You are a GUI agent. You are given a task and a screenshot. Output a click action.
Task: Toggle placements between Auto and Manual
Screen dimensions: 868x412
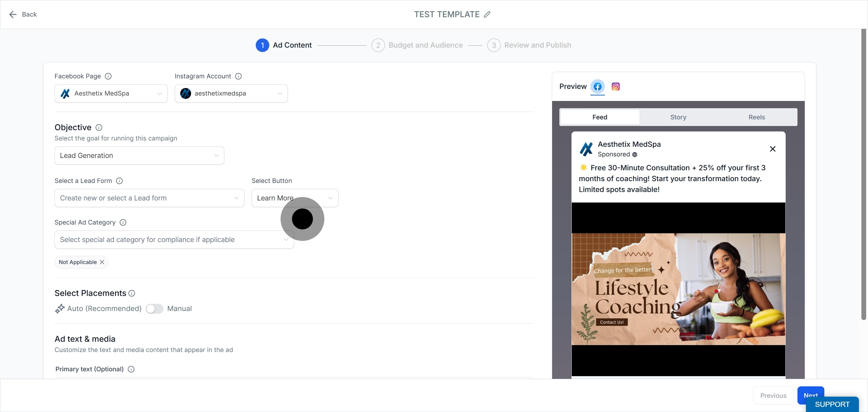coord(154,309)
